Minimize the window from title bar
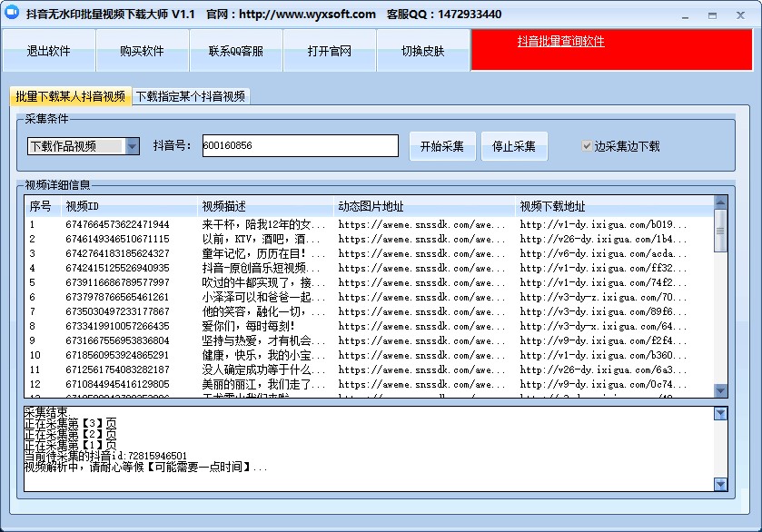 685,15
